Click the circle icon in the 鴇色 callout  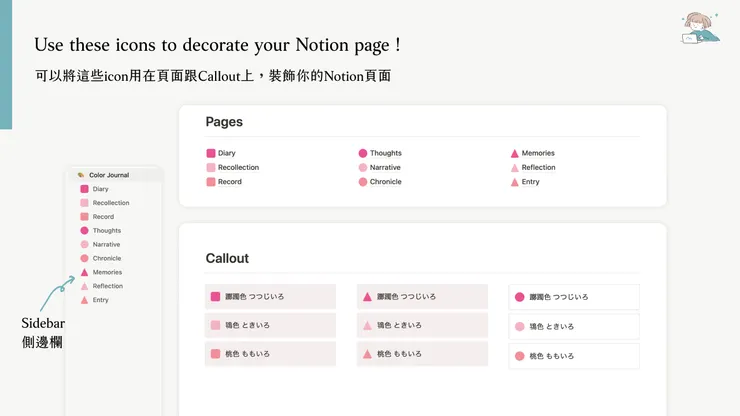(520, 326)
